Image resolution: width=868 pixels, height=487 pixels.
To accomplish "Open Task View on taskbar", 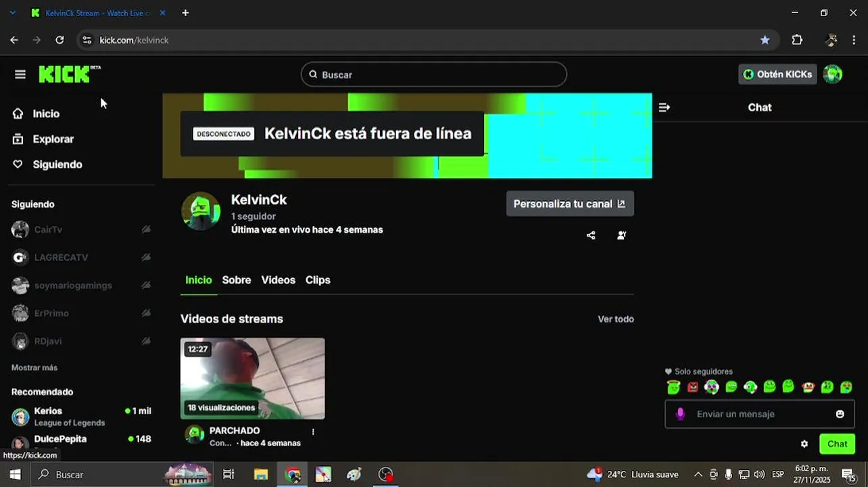I will [228, 475].
